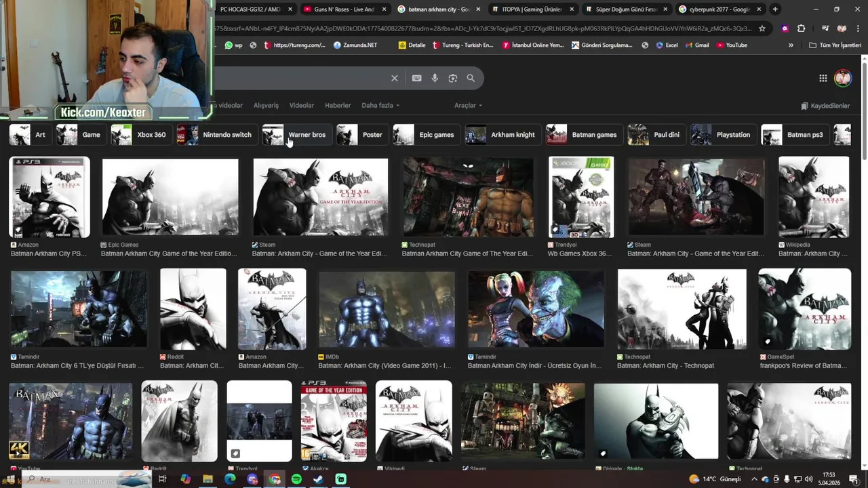Click the Technopat Batman: Arkham City - Technopat link
Viewport: 868px width, 488px height.
pos(665,365)
